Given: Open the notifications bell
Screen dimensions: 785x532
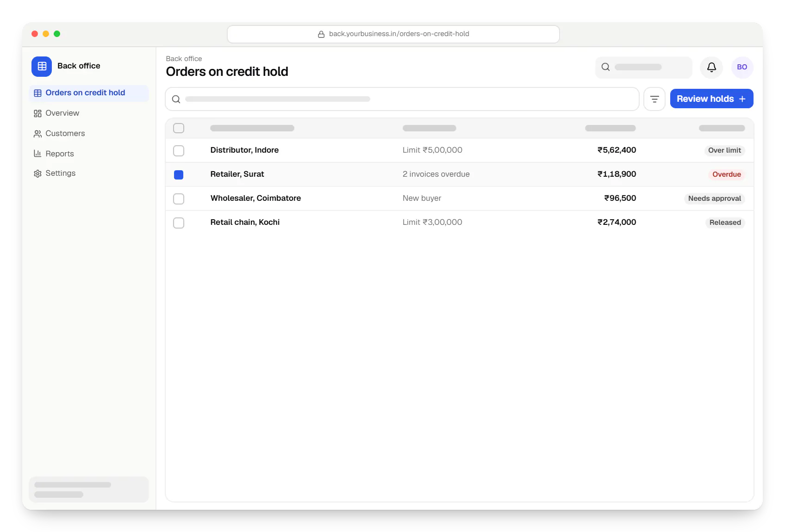Looking at the screenshot, I should (711, 68).
